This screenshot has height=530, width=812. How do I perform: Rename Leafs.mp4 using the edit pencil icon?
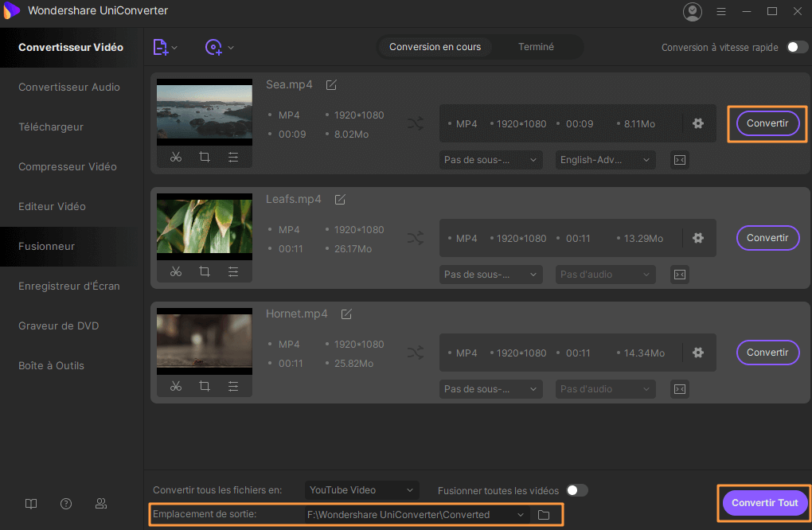tap(340, 200)
